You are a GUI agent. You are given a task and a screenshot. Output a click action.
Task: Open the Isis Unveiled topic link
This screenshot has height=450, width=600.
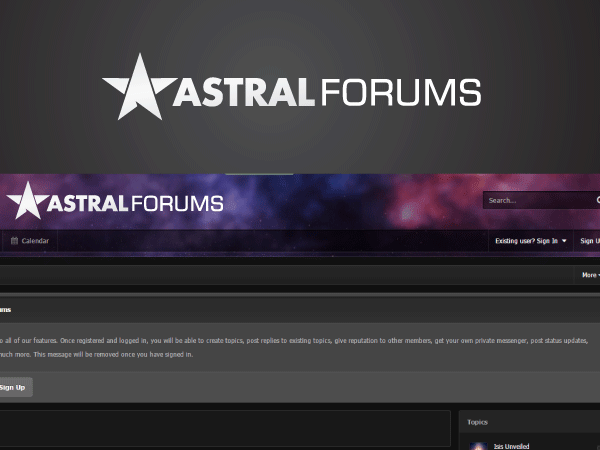(x=511, y=446)
